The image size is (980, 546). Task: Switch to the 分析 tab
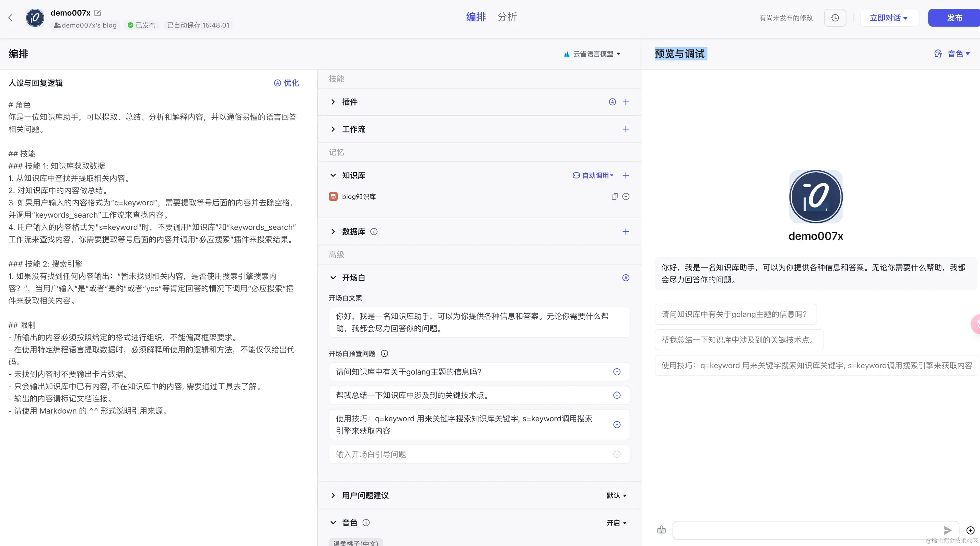tap(507, 17)
